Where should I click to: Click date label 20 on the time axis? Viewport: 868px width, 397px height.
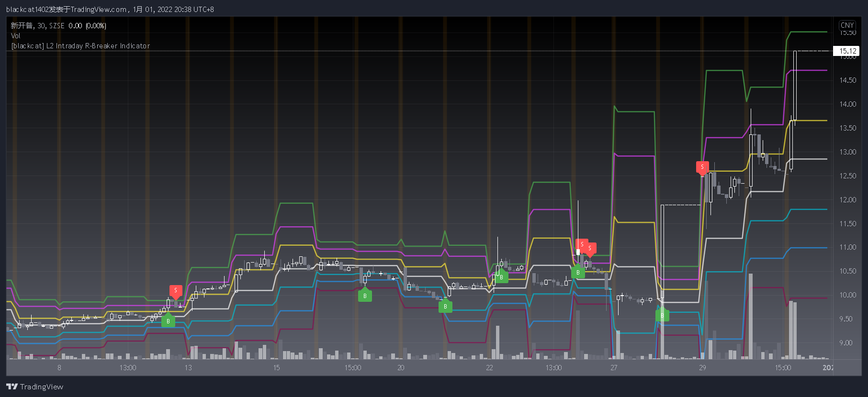(401, 368)
